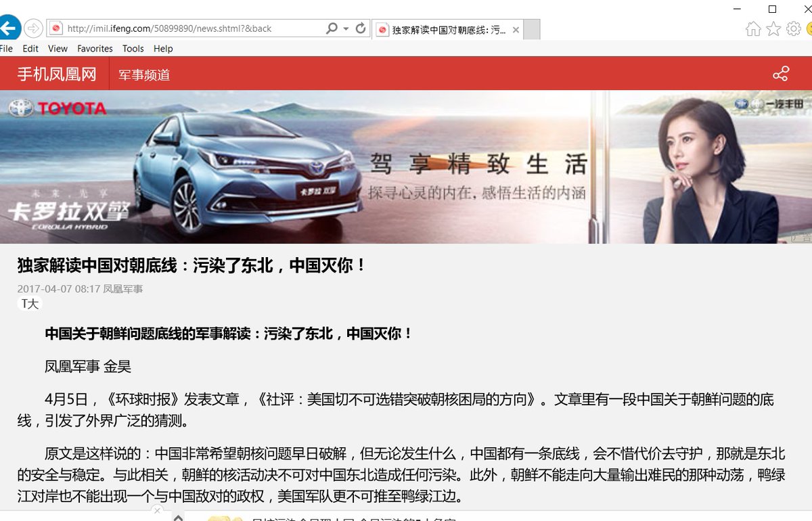
Task: Go to the browser Home page icon
Action: point(752,28)
